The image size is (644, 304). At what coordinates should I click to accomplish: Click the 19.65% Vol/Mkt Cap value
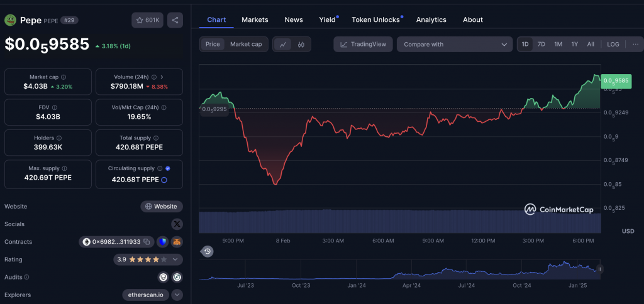(139, 117)
